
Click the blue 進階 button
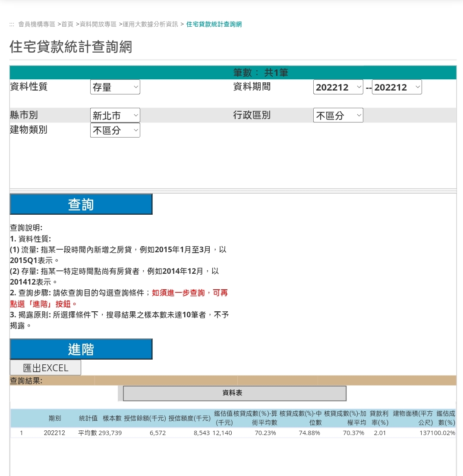pos(81,349)
